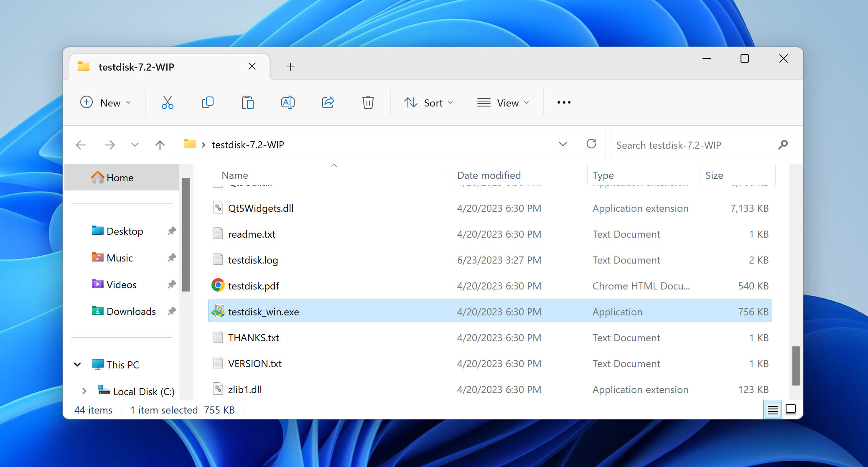
Task: Collapse the This PC tree node
Action: pyautogui.click(x=77, y=365)
